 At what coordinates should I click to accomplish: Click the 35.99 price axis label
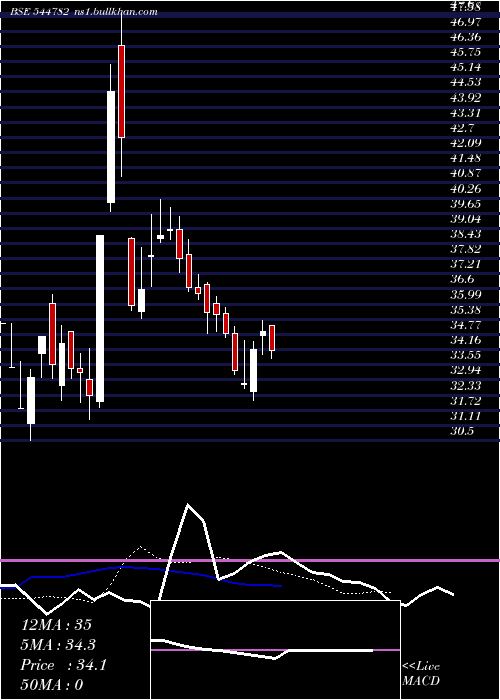point(466,295)
